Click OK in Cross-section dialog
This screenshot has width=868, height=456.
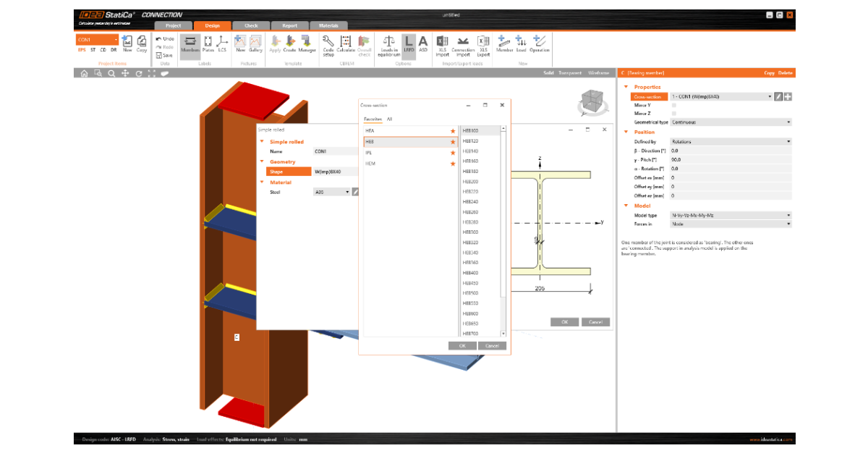[x=462, y=345]
